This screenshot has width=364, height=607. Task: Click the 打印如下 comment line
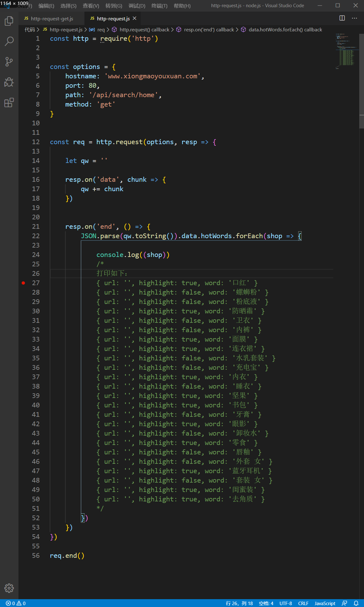(112, 274)
